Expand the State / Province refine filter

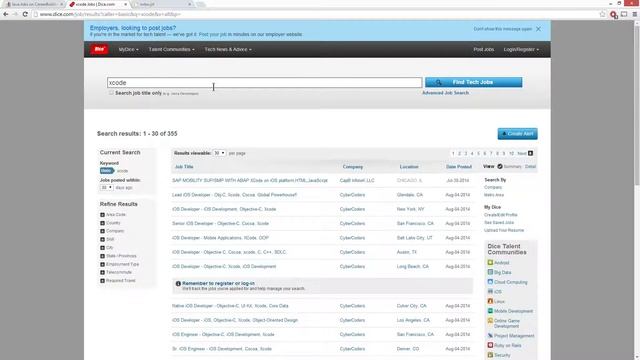[102, 256]
